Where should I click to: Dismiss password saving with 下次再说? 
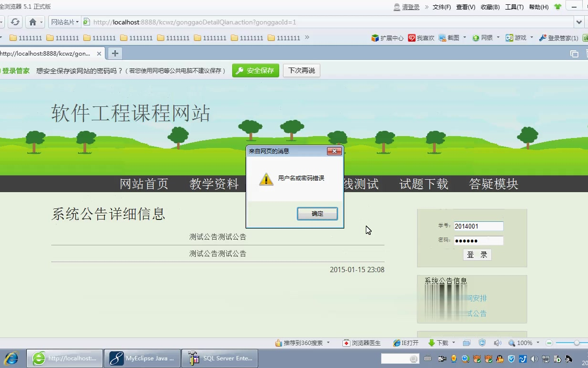pyautogui.click(x=301, y=70)
